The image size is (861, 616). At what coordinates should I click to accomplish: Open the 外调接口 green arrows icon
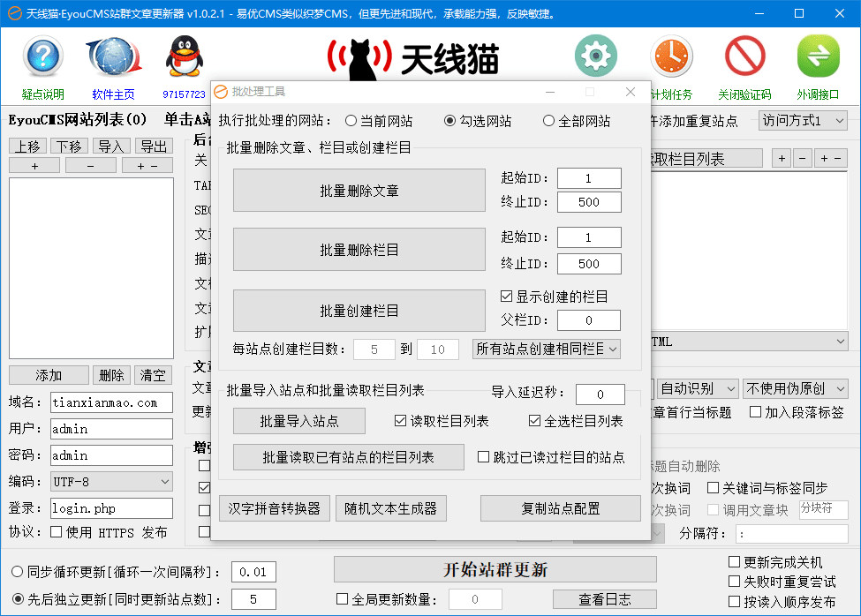point(818,56)
